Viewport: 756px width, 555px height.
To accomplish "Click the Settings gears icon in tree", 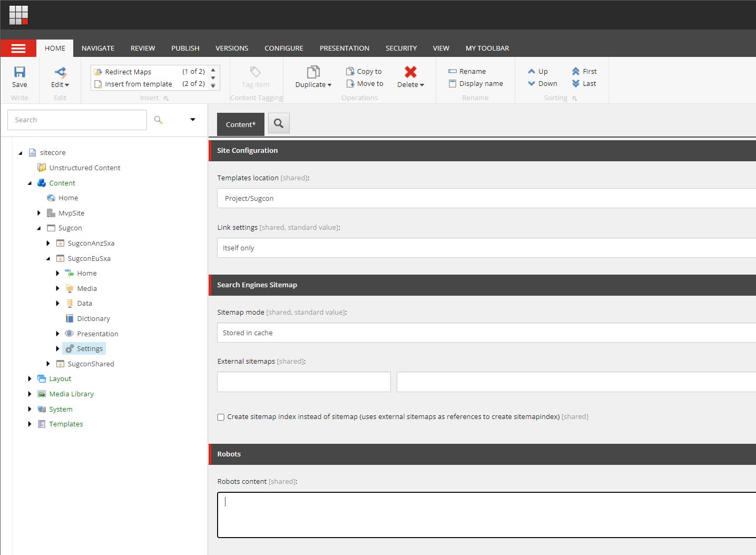I will tap(70, 348).
